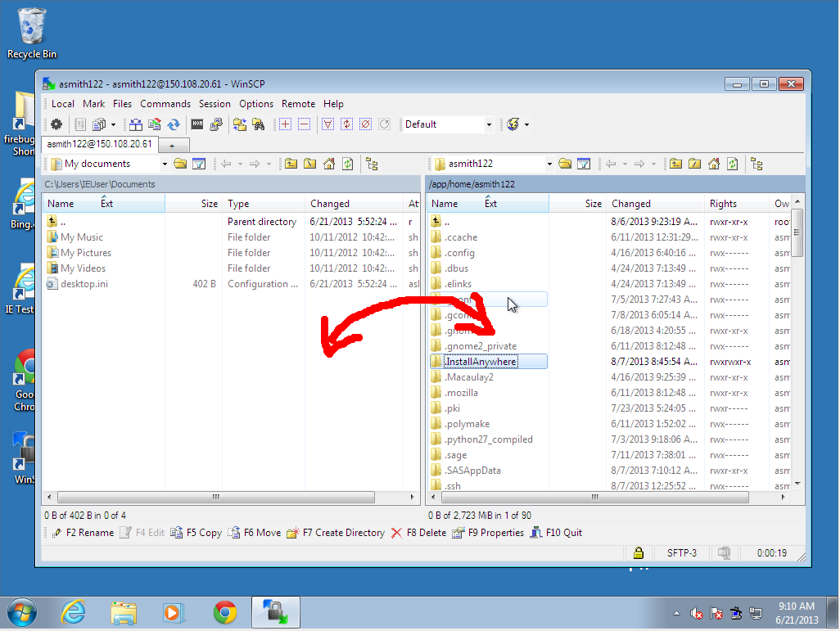Screen dimensions: 840x631
Task: Click the local panel filter funnel icon
Action: point(199,164)
